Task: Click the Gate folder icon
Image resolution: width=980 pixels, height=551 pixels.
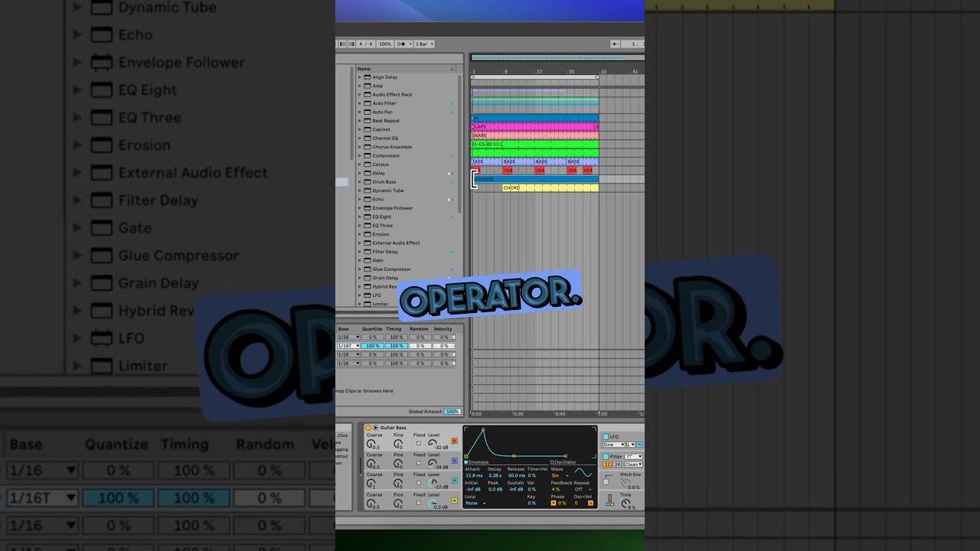Action: coord(367,260)
